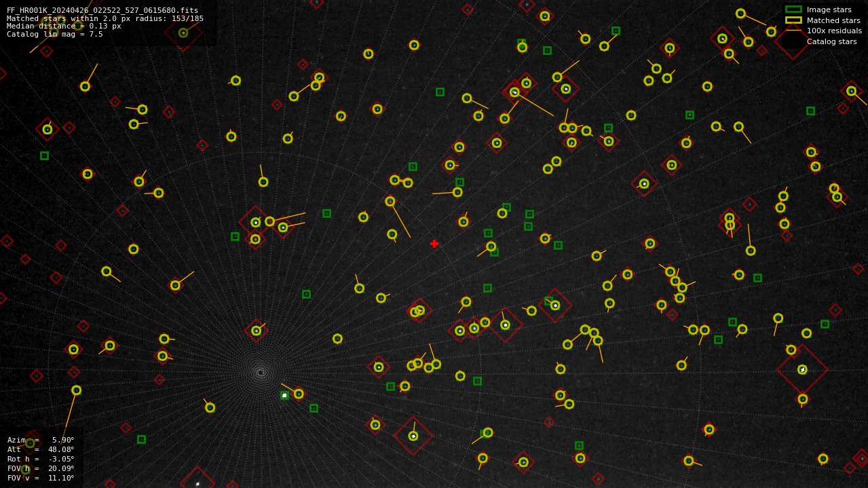Select the 'Image stars' legend label
This screenshot has height=488, width=868.
click(x=829, y=10)
